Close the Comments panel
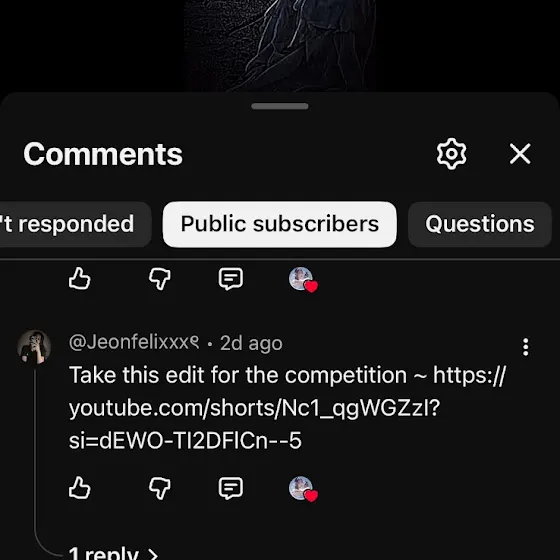 520,154
